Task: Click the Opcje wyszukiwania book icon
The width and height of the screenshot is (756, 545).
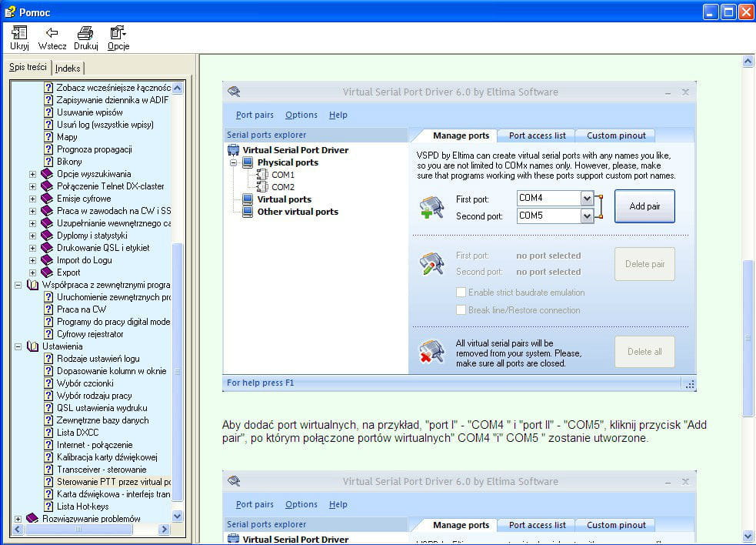Action: (47, 174)
